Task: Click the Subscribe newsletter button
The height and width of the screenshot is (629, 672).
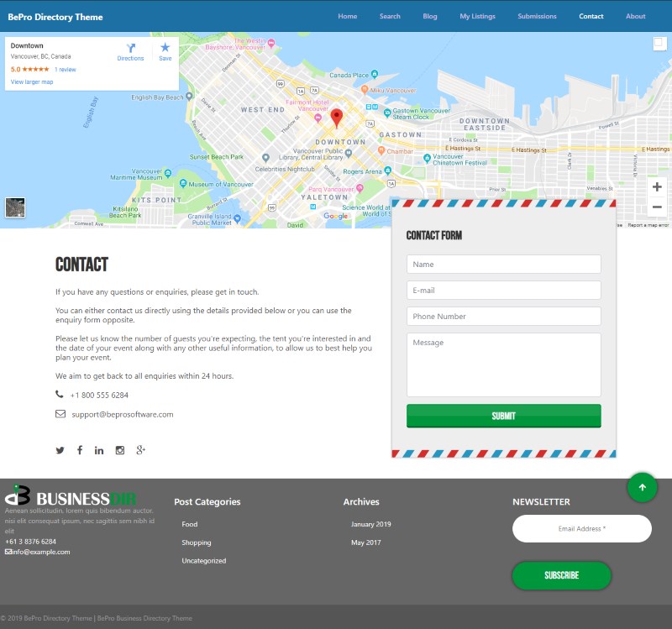Action: 561,575
